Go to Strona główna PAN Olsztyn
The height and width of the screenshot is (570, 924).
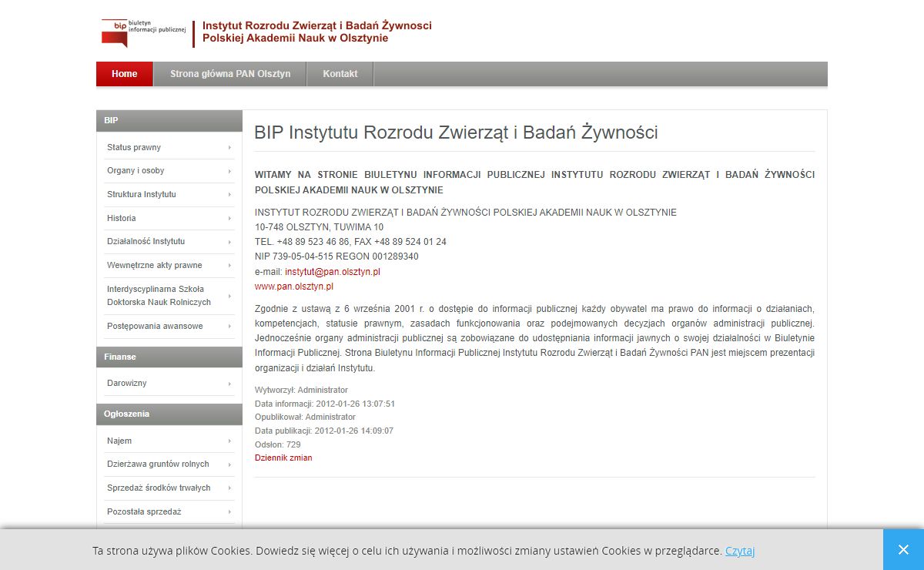(x=230, y=74)
